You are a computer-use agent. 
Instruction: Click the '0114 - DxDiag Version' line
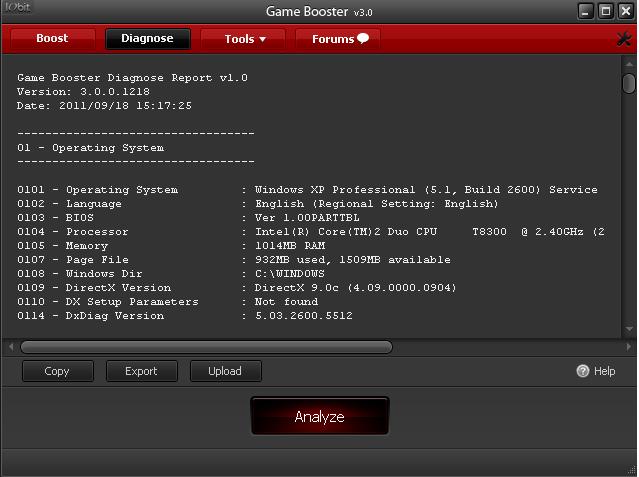(185, 316)
